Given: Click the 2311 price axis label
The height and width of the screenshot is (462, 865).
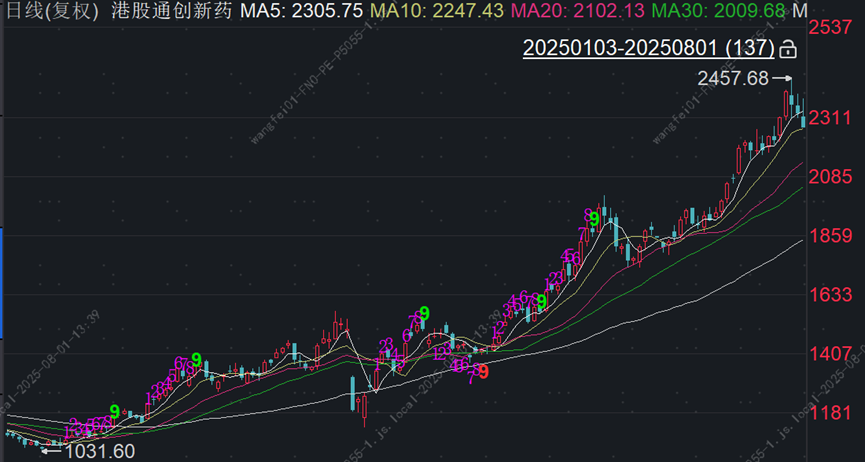Looking at the screenshot, I should pos(831,118).
